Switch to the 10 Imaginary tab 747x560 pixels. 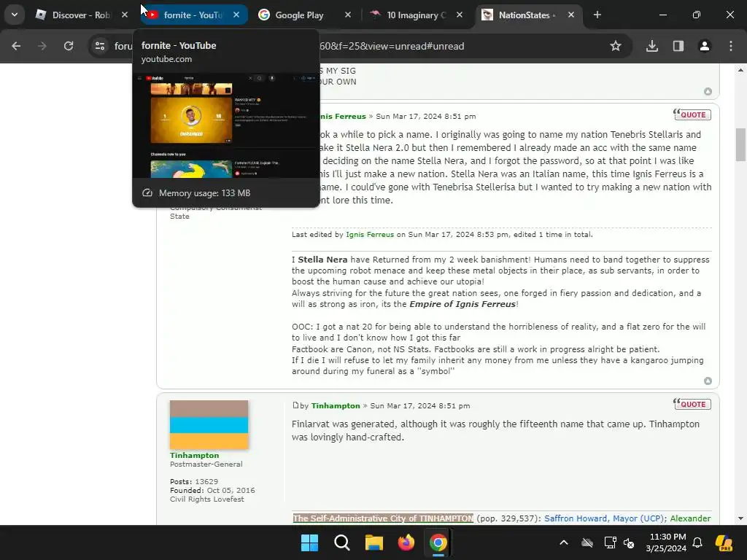click(416, 15)
